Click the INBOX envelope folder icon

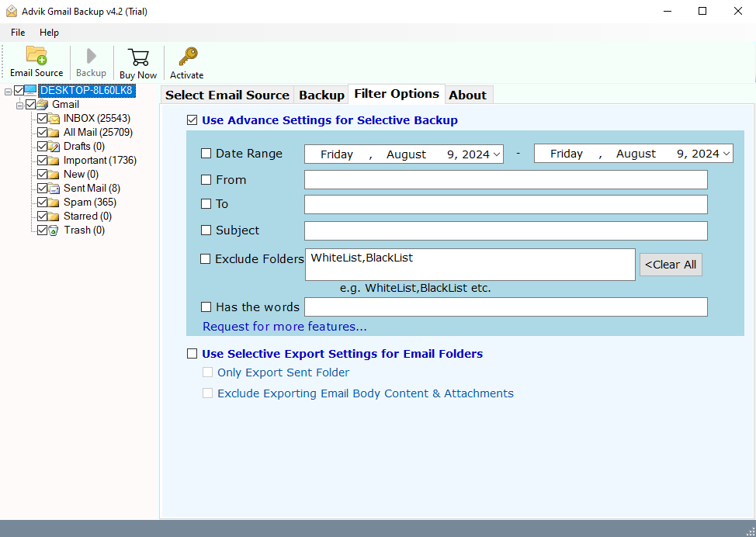tap(54, 119)
